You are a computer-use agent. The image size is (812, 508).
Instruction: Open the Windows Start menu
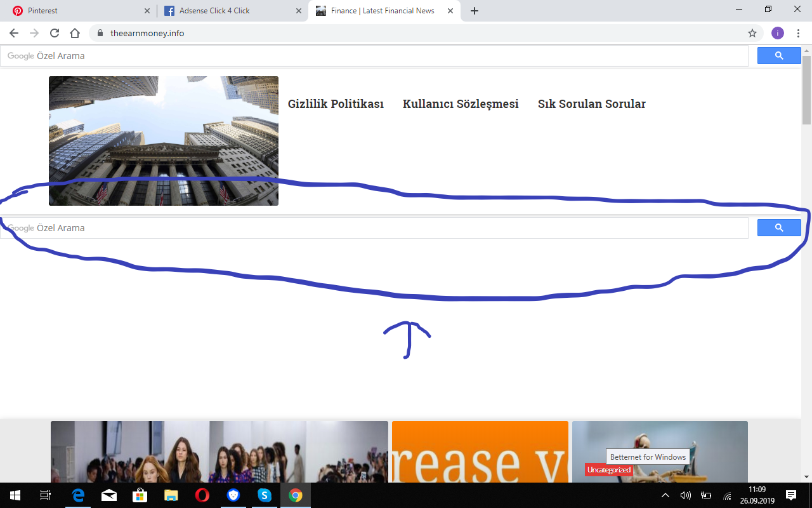(x=15, y=495)
